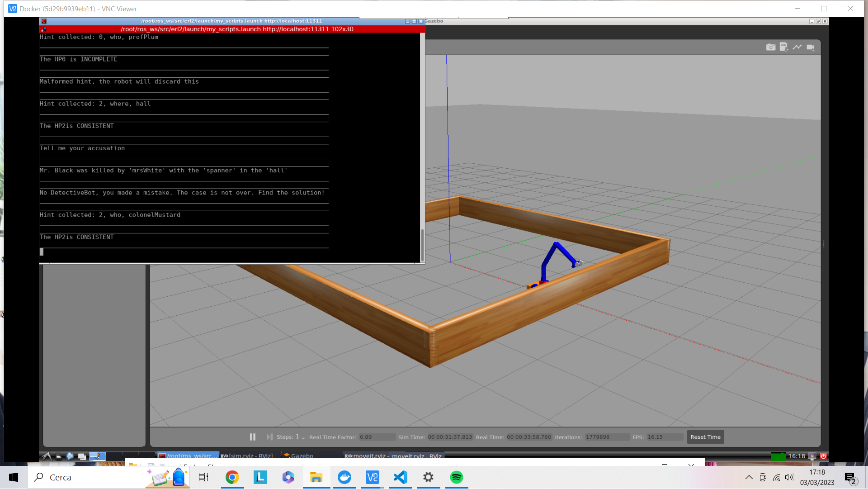Click the red VNC session power icon
Viewport: 868px width, 489px height.
823,456
